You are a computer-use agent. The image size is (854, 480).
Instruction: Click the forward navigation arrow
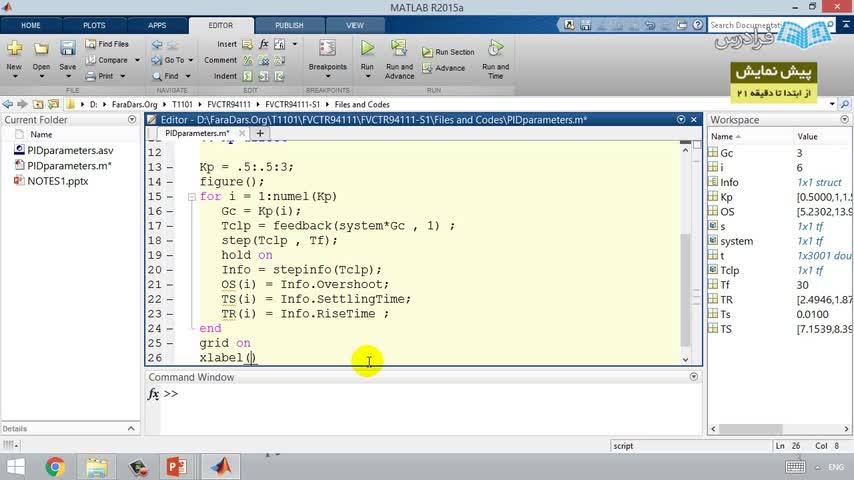point(22,104)
